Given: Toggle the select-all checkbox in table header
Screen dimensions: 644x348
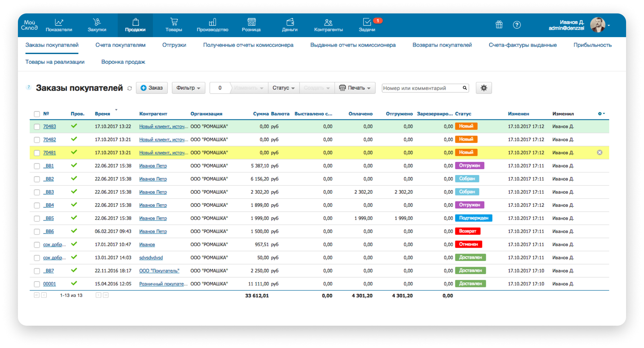Looking at the screenshot, I should (x=37, y=114).
